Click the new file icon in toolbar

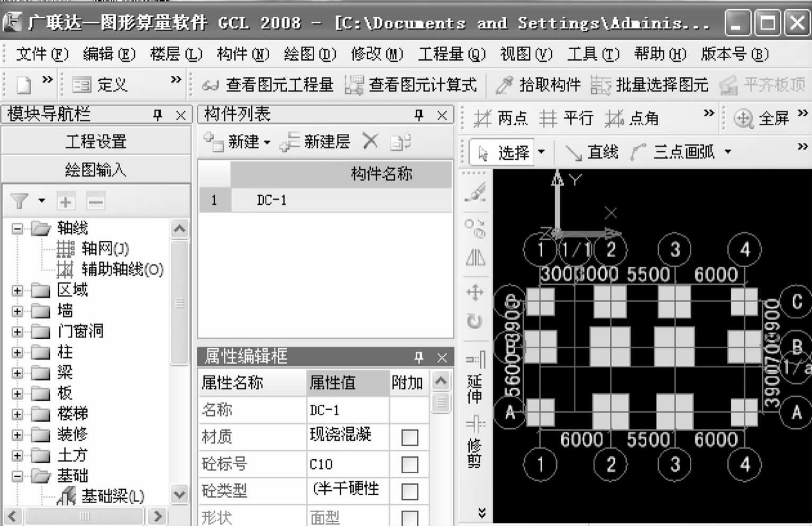(23, 85)
